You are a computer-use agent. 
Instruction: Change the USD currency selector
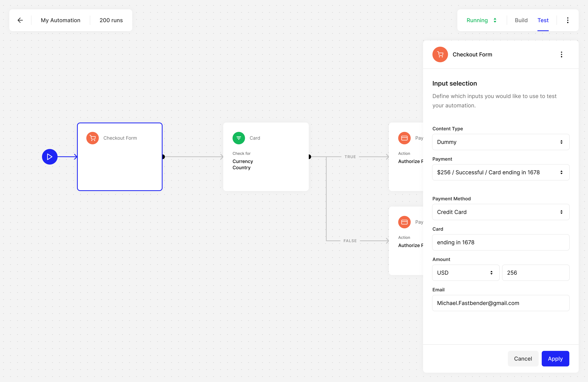[465, 272]
